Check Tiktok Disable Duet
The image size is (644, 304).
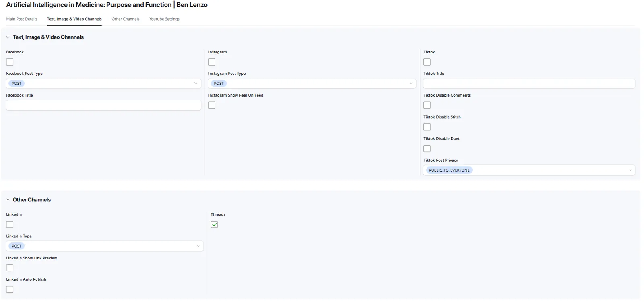click(x=427, y=148)
